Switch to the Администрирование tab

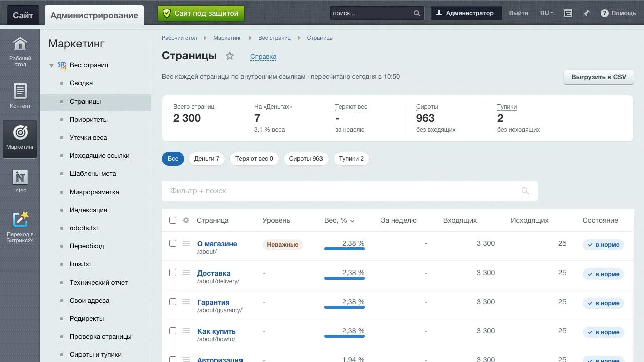coord(94,15)
